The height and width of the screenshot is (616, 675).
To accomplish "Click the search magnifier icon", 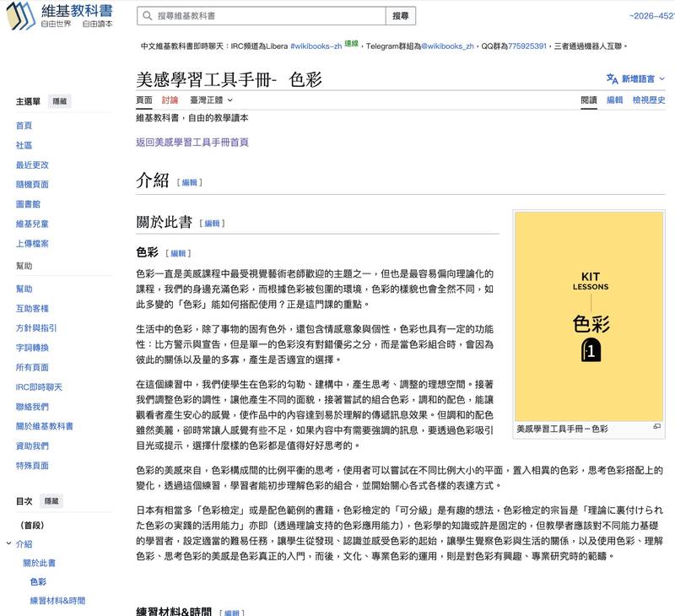I will pos(147,16).
